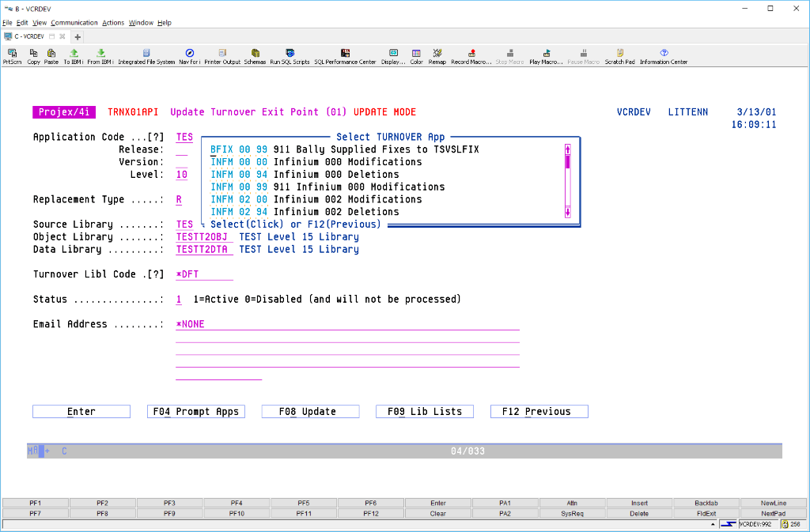The image size is (810, 532).
Task: Click the Level field showing 10
Action: (x=181, y=175)
